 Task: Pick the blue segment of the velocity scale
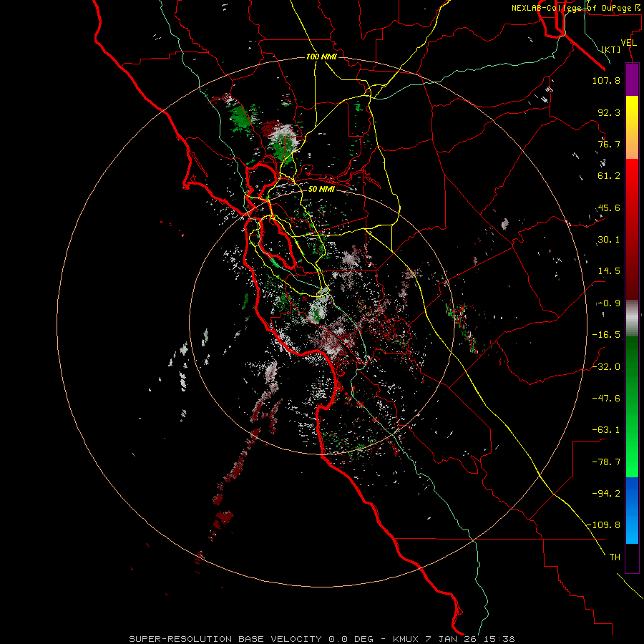(x=632, y=510)
